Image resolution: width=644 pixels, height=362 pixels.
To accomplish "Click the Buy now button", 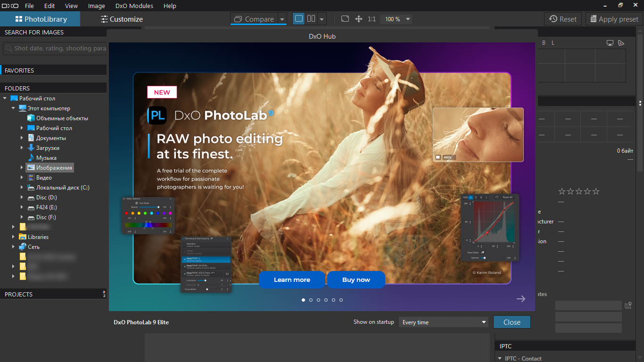I will (x=356, y=280).
